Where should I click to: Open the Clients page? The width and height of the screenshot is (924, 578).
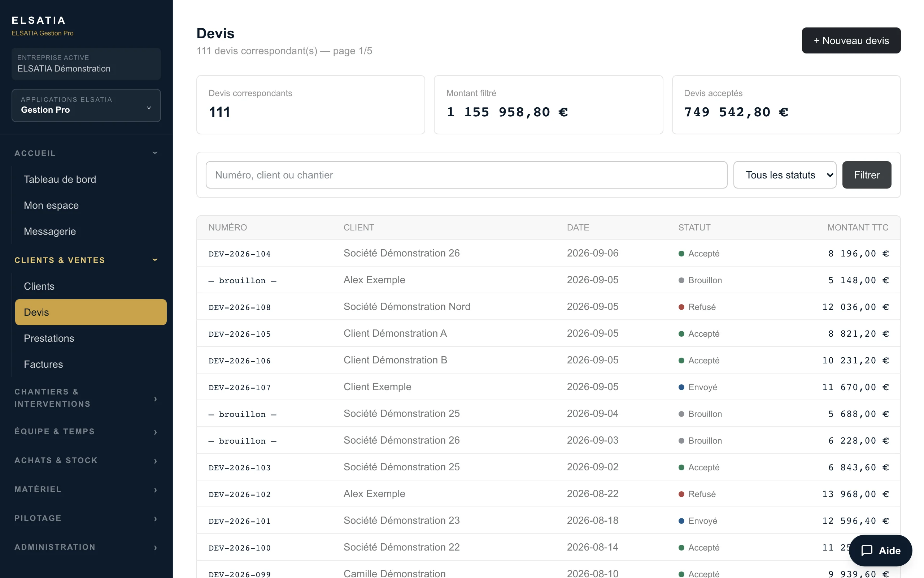pos(91,286)
